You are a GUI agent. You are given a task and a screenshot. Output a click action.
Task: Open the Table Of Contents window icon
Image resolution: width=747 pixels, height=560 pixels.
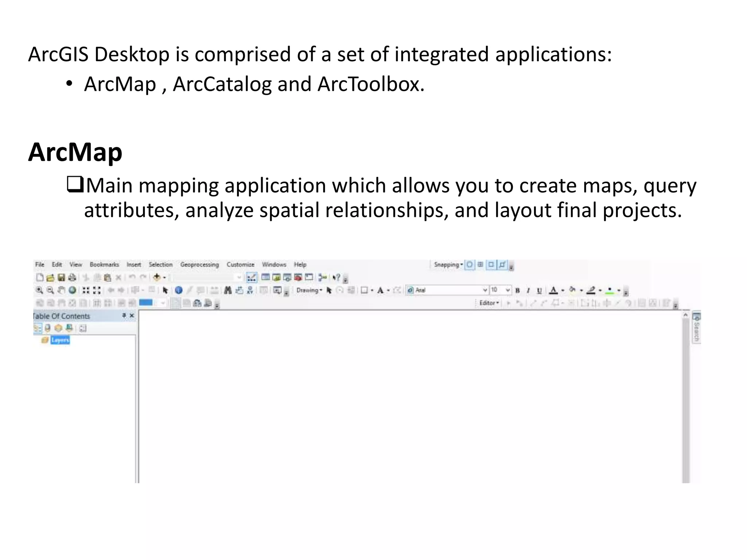click(266, 277)
